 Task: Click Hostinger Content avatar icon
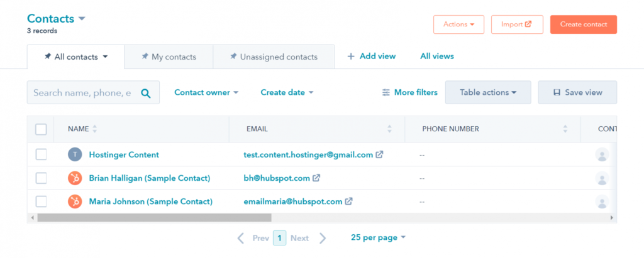pos(75,154)
